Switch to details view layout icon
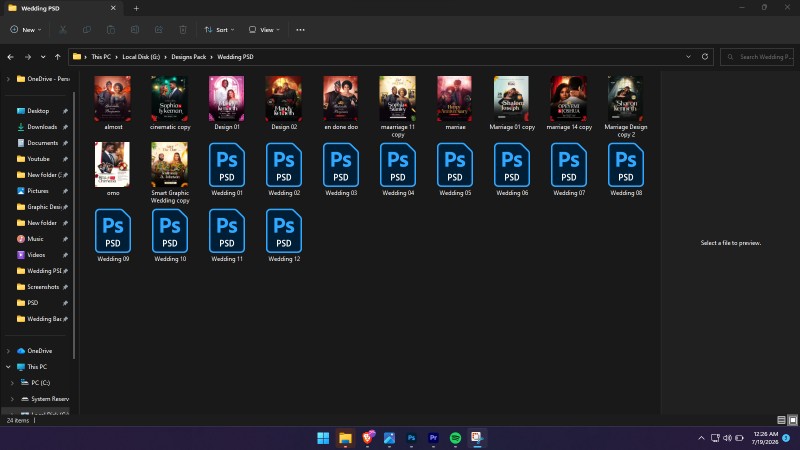Screen dimensions: 800x450 pos(781,420)
